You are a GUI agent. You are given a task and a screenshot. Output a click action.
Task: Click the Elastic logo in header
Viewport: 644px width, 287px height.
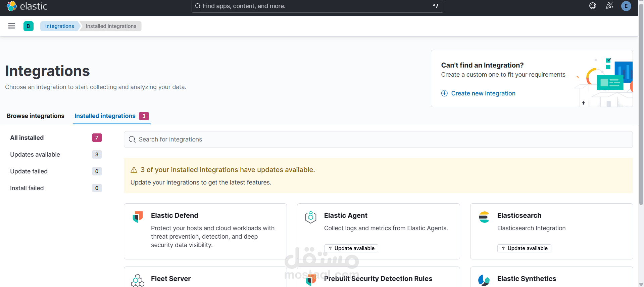click(x=27, y=6)
